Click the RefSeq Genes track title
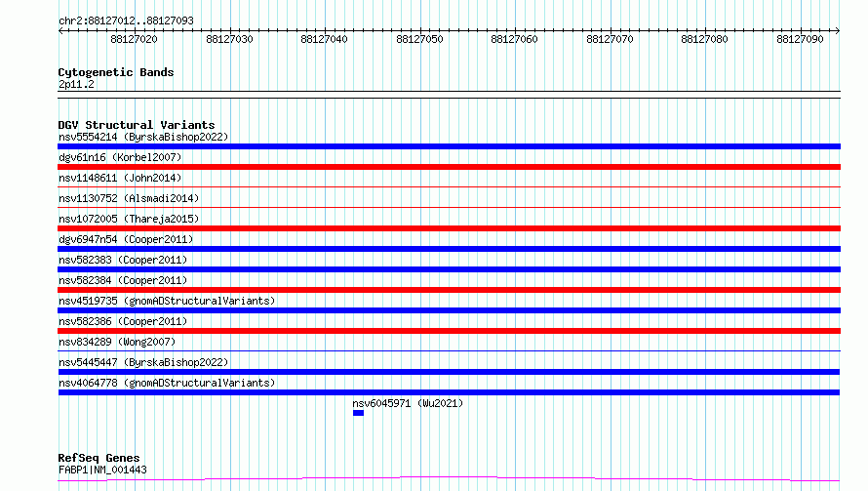868x491 pixels. tap(99, 459)
